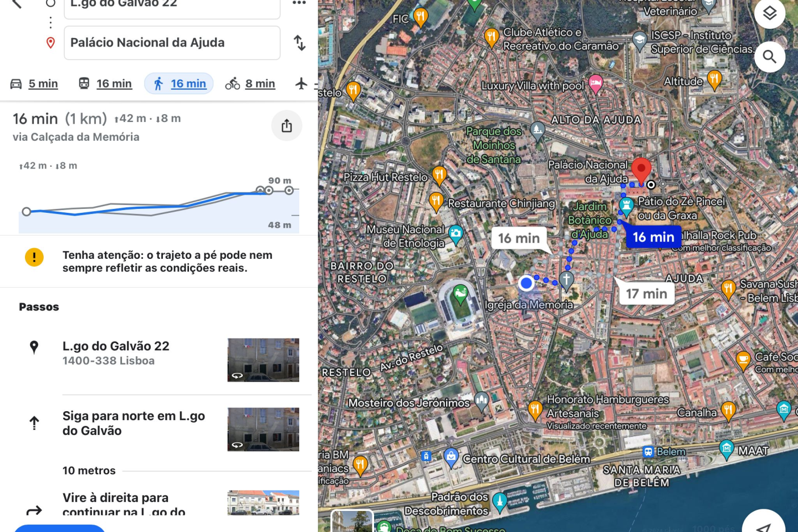Select the driving 5 min tab

pos(34,84)
